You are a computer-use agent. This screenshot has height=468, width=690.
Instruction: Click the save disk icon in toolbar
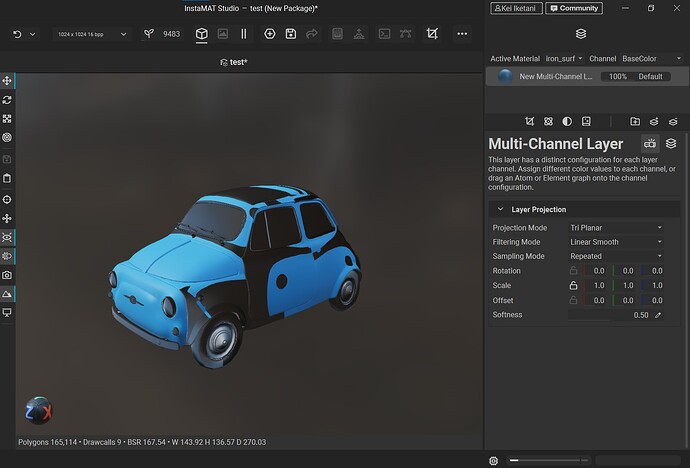click(290, 34)
